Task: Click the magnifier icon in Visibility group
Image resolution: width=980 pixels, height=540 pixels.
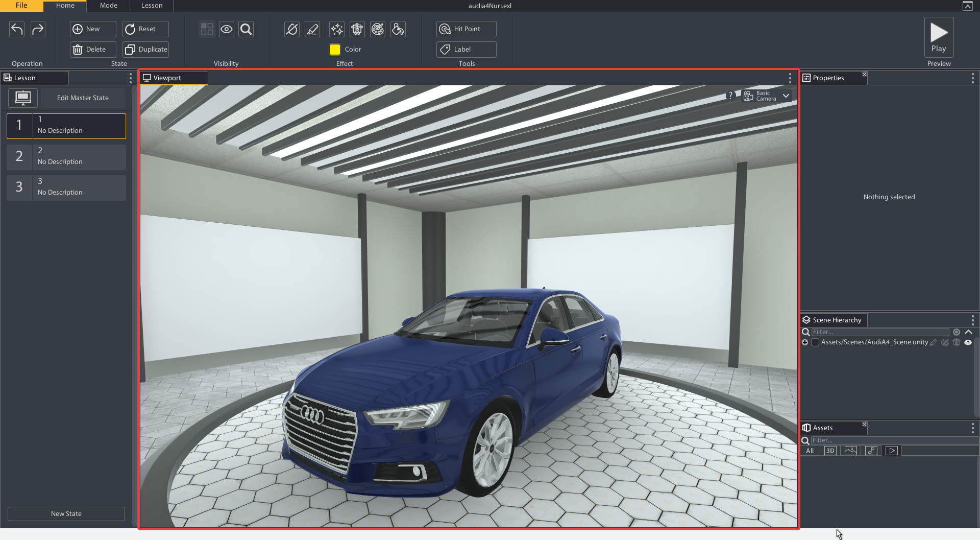Action: tap(246, 29)
